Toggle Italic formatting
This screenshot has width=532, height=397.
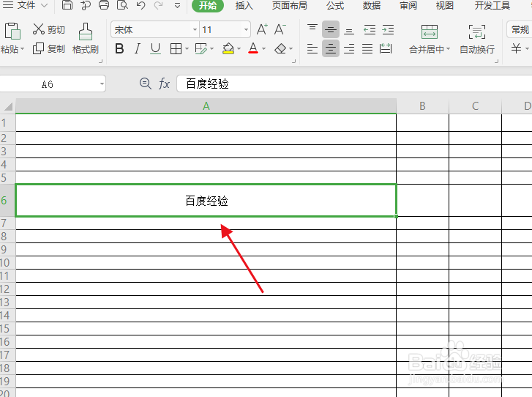tap(138, 48)
